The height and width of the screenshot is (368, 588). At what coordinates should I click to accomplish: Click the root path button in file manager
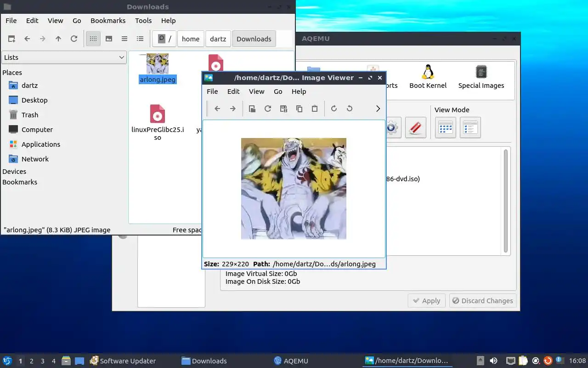[x=164, y=39]
